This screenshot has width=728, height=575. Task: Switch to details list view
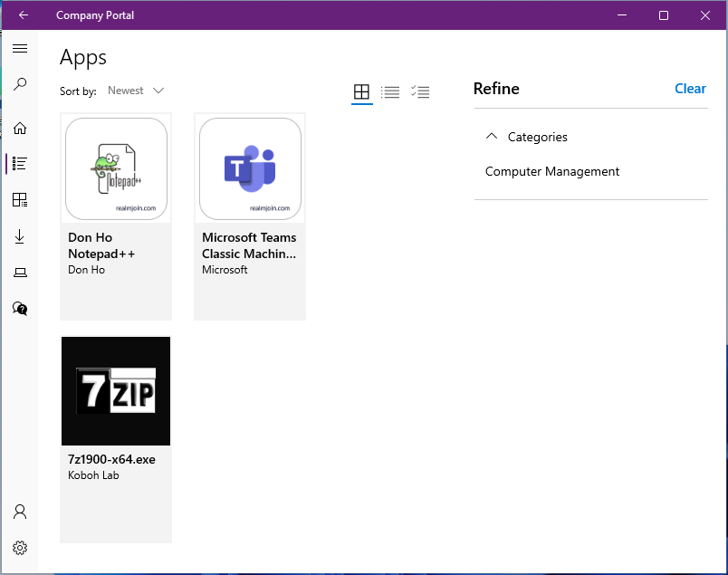point(390,91)
